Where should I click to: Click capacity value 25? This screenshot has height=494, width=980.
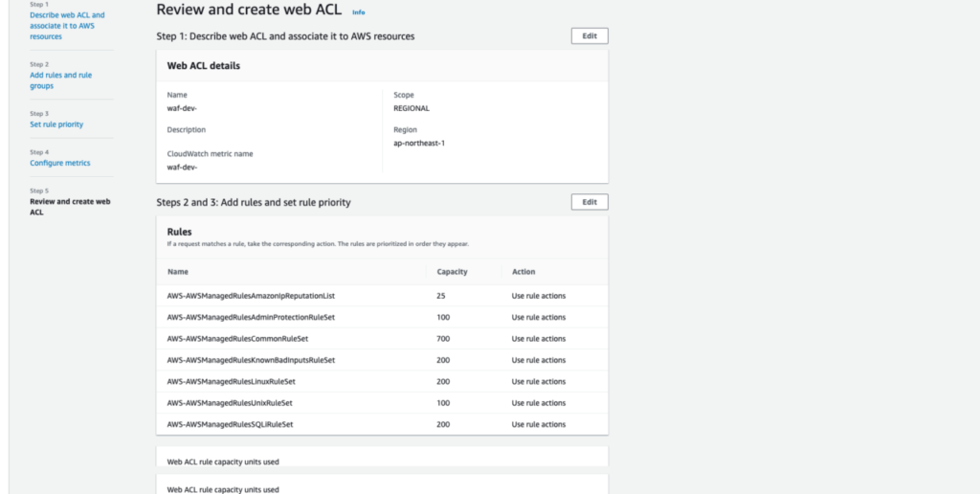click(441, 296)
